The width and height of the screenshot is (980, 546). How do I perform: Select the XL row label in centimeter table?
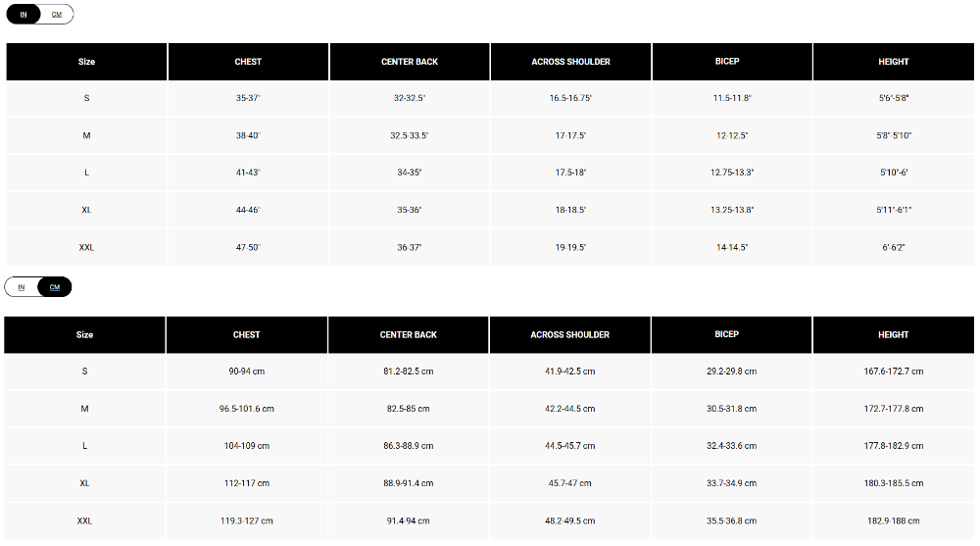85,483
